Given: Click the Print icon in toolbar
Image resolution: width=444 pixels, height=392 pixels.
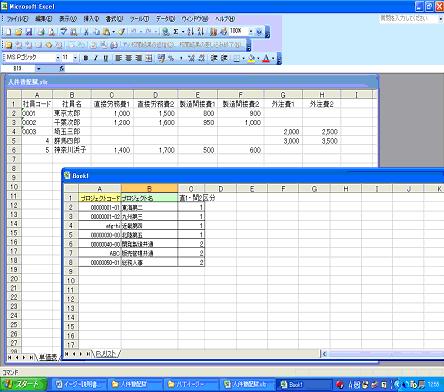Looking at the screenshot, I should 41,32.
